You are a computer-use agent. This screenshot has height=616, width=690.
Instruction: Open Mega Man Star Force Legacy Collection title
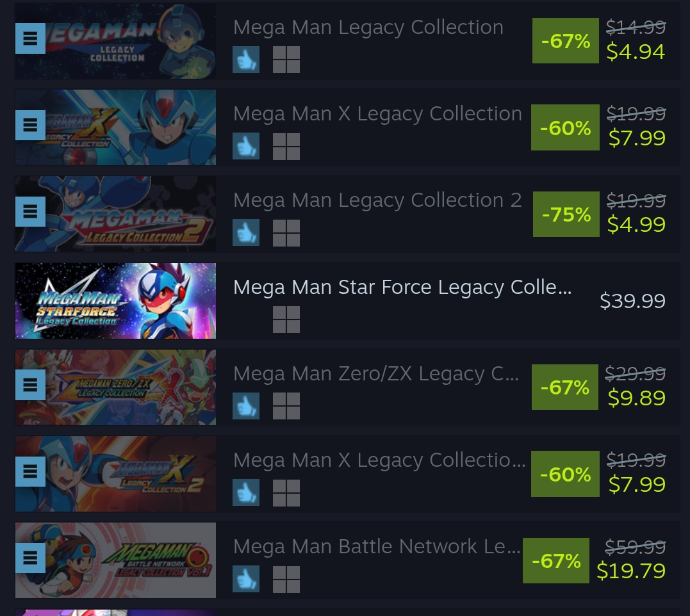pos(402,288)
